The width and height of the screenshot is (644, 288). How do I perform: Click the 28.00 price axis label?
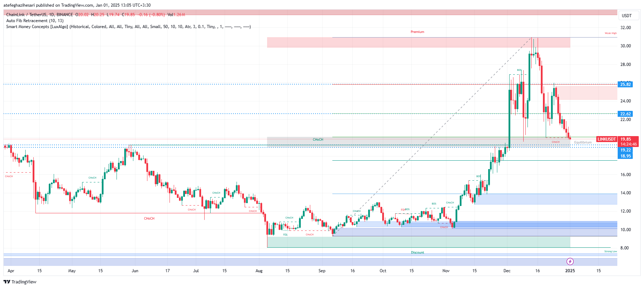click(625, 65)
